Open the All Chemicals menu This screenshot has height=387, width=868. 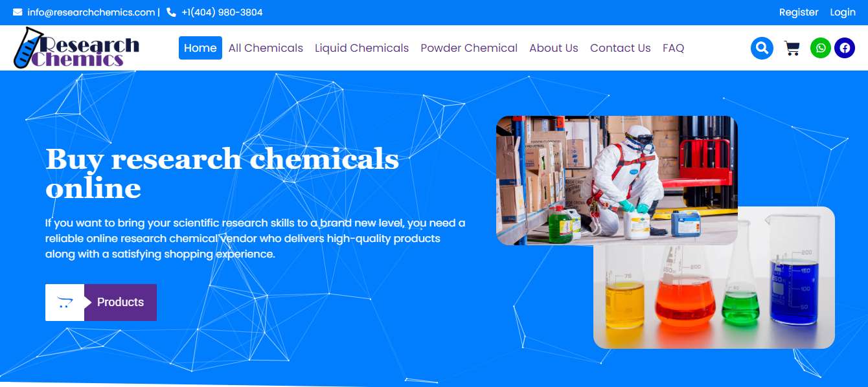(x=266, y=48)
